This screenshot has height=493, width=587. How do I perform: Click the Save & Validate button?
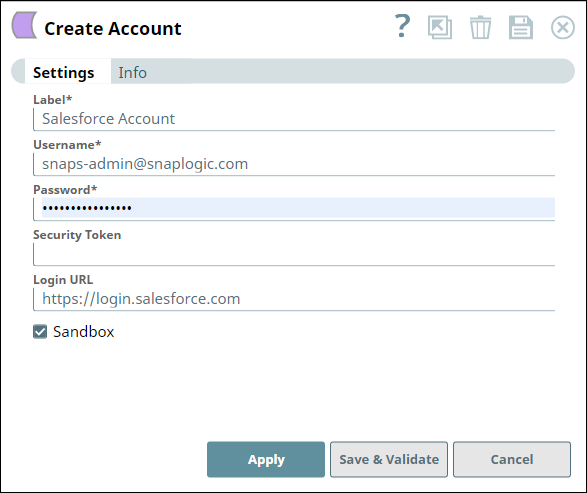tap(389, 459)
